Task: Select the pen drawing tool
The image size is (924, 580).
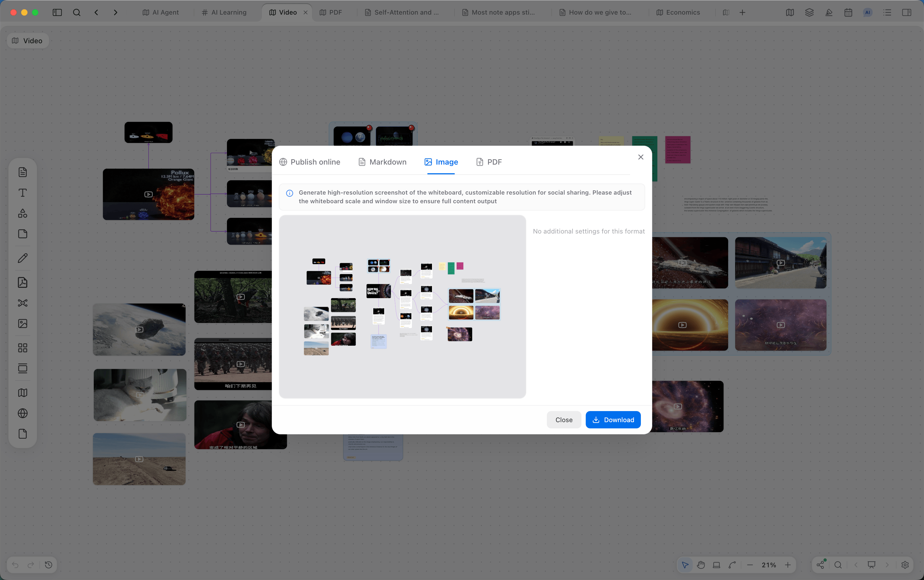Action: (23, 258)
